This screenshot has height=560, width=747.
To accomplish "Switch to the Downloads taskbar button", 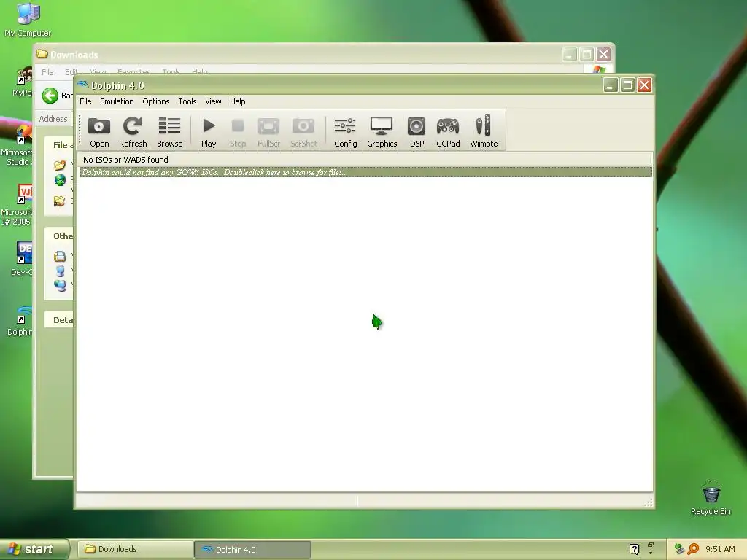I will 135,550.
